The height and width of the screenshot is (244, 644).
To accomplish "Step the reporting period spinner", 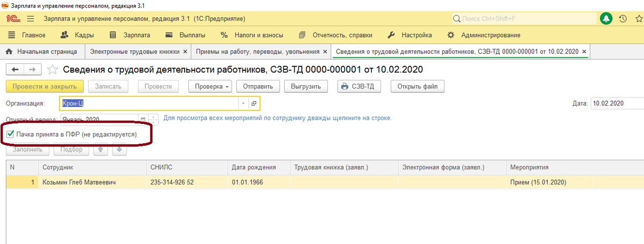I will coord(153,119).
